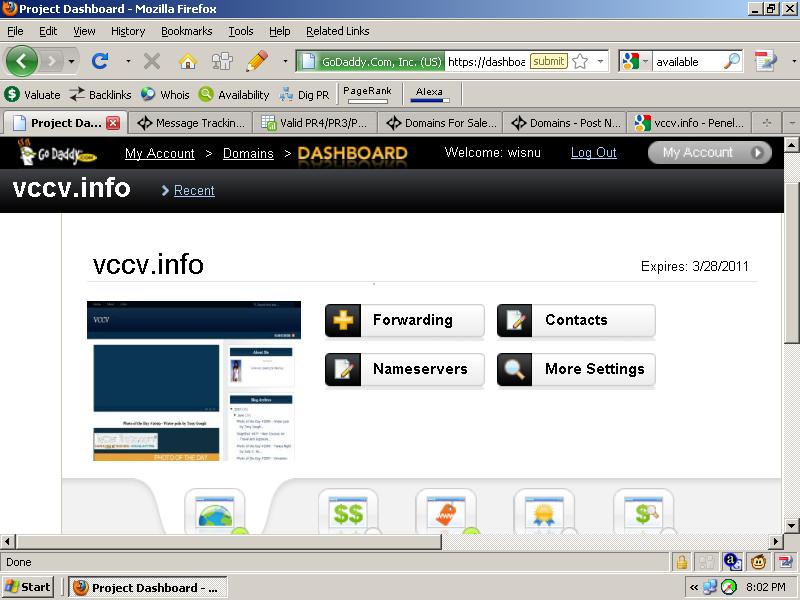This screenshot has height=600, width=800.
Task: Click the Firefox Home icon
Action: pyautogui.click(x=187, y=61)
